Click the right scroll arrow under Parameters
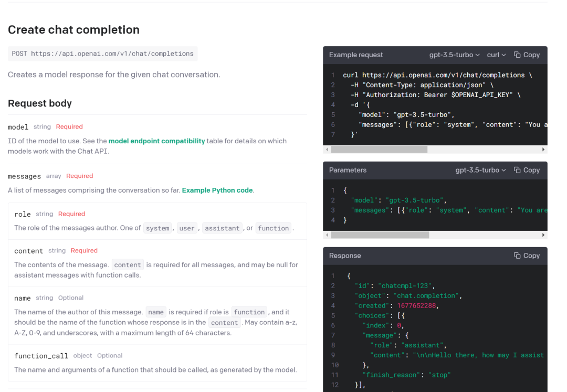Viewport: 567px width, 392px height. (x=543, y=235)
